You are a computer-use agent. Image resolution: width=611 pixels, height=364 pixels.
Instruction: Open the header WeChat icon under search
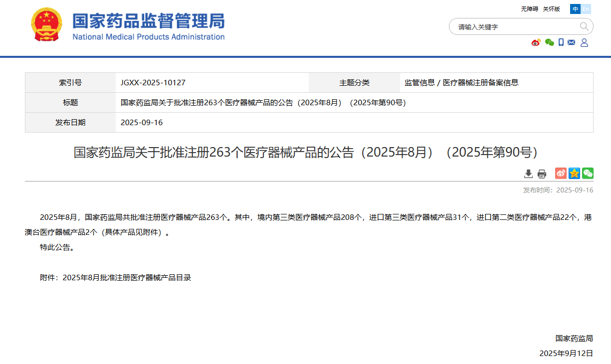click(x=549, y=42)
